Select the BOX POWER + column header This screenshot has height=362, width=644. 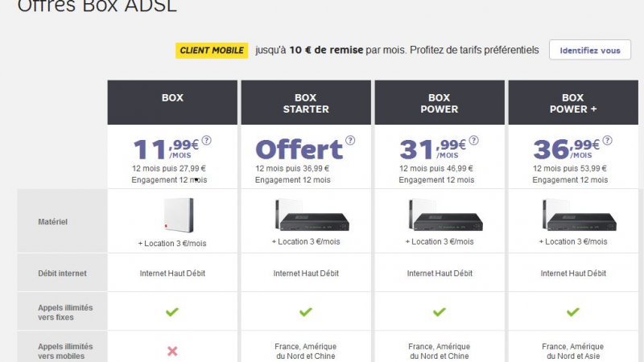[x=573, y=103]
